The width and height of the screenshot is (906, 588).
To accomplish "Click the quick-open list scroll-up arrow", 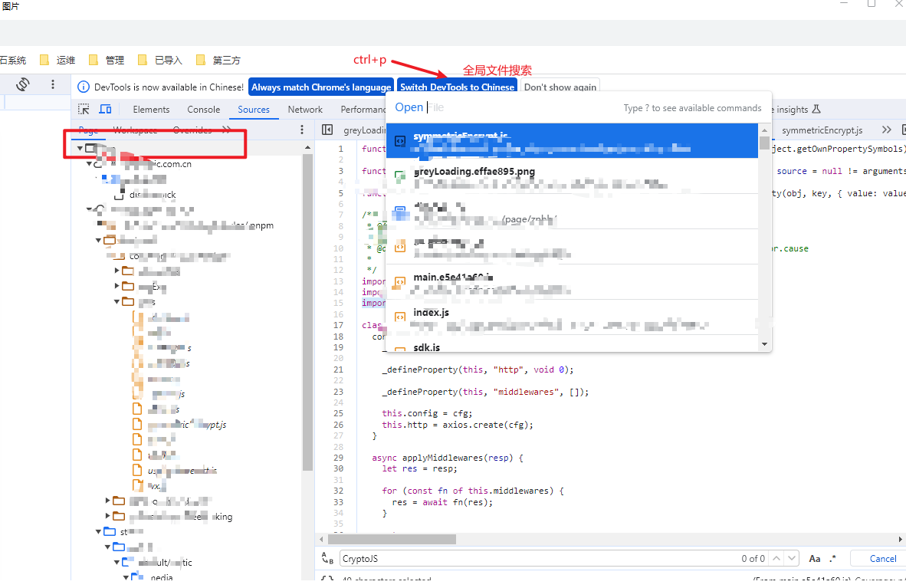I will tap(764, 130).
